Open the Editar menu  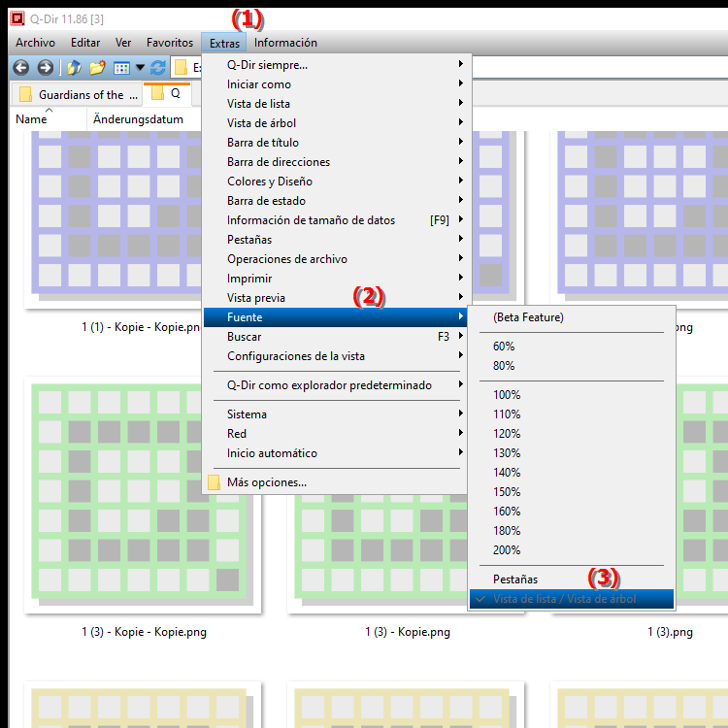tap(85, 43)
